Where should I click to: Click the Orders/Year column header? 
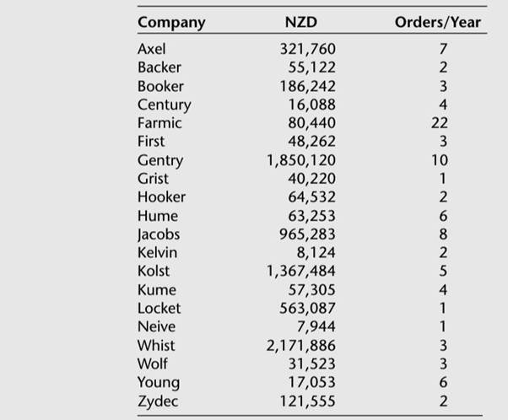coord(437,22)
